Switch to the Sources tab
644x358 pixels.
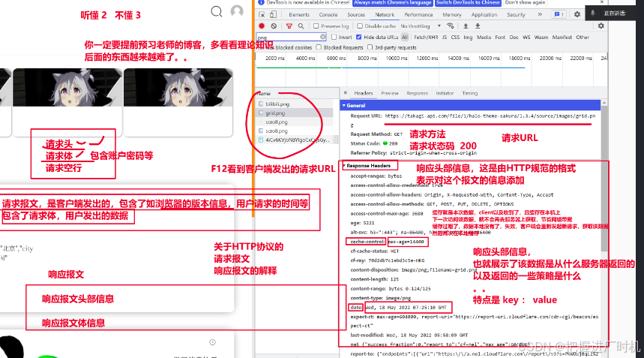click(356, 14)
